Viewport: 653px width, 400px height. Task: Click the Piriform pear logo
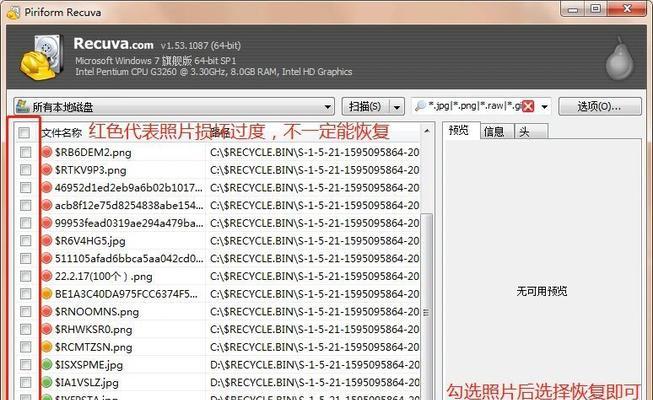point(619,58)
